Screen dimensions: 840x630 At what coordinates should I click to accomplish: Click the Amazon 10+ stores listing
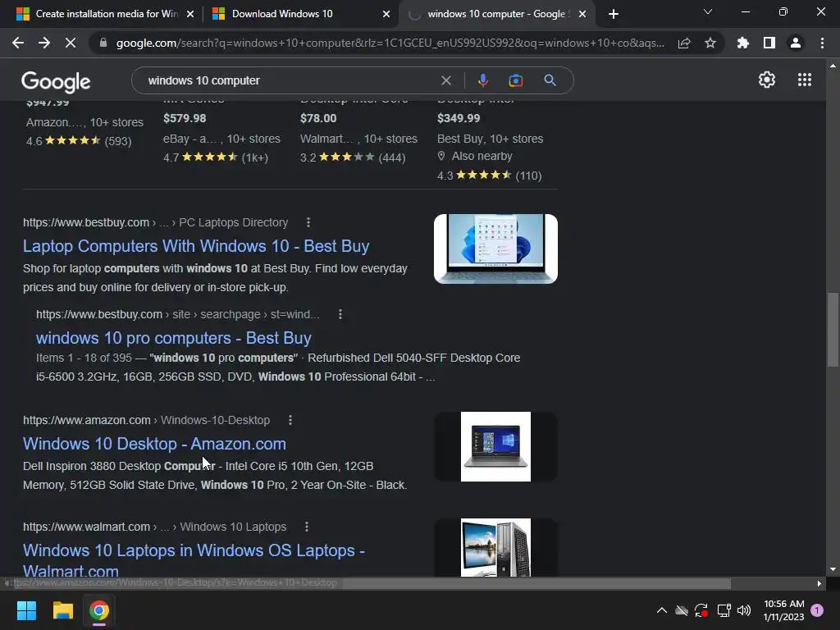(84, 122)
